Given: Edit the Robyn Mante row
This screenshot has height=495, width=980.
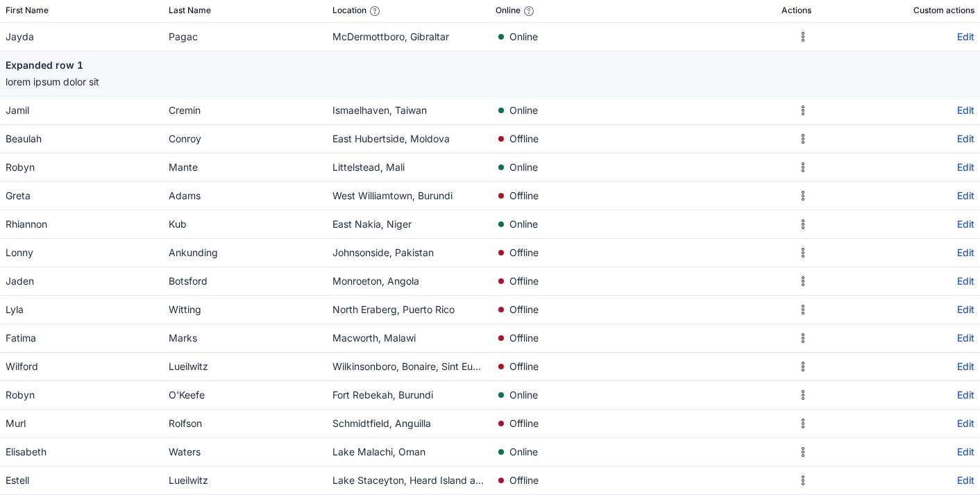Looking at the screenshot, I should (x=965, y=167).
